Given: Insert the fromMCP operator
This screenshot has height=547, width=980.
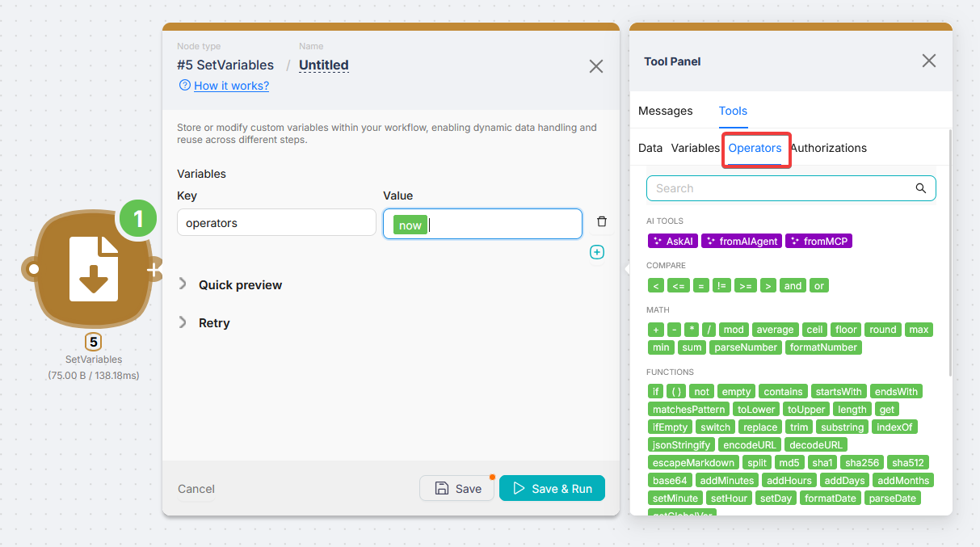Looking at the screenshot, I should click(x=818, y=241).
